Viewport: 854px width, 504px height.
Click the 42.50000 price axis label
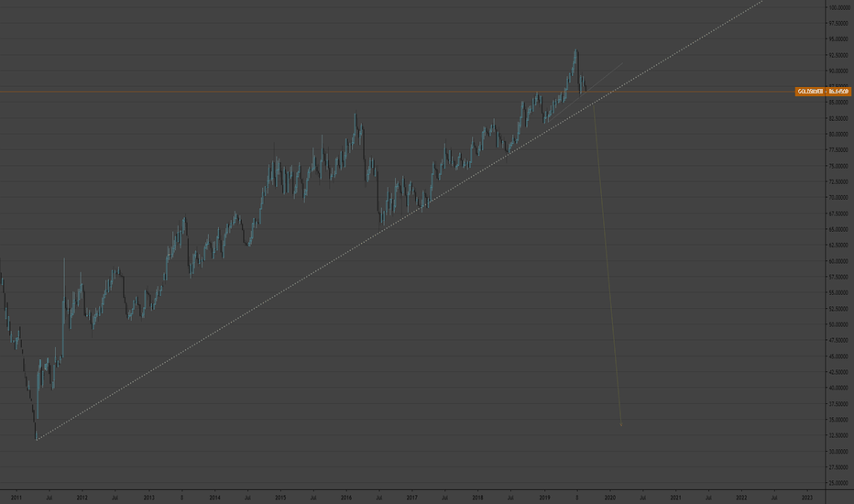tap(838, 372)
